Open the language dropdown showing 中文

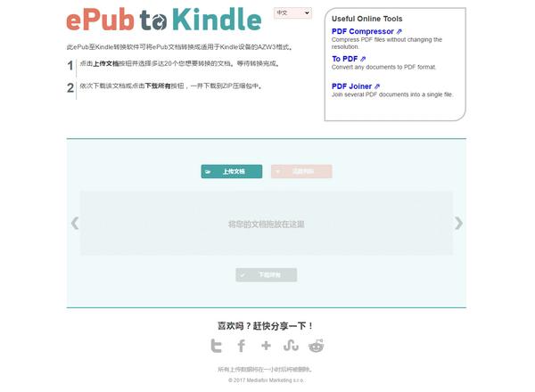(x=292, y=13)
